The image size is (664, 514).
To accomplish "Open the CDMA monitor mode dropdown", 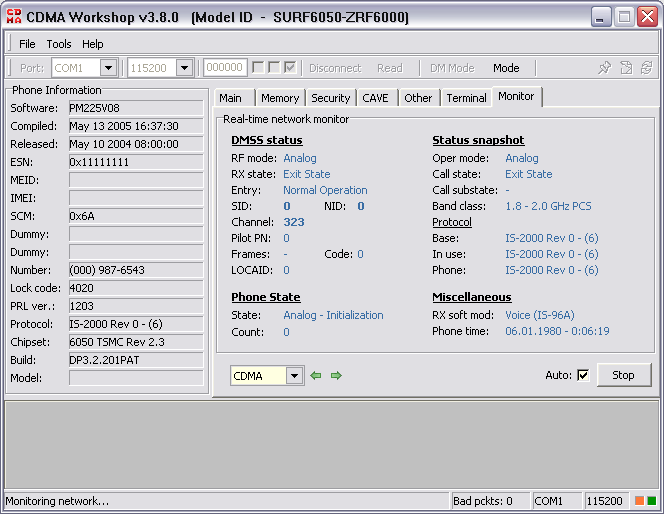I will tap(294, 376).
